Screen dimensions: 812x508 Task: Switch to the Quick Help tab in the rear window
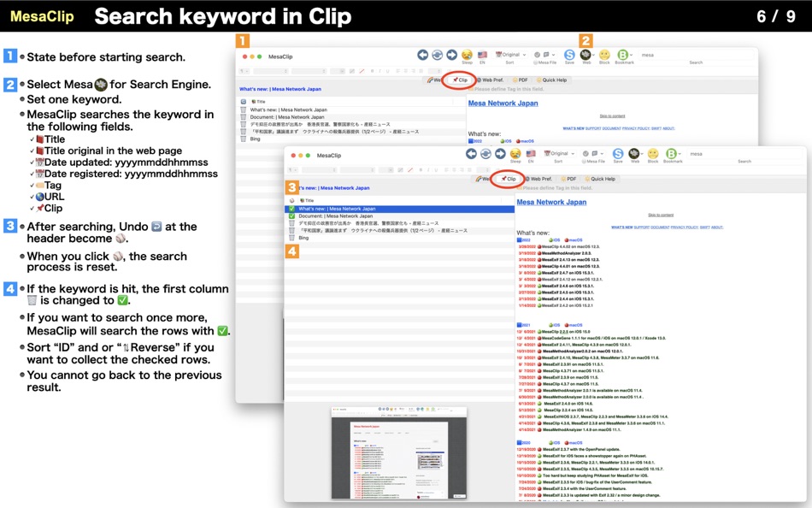tap(551, 80)
